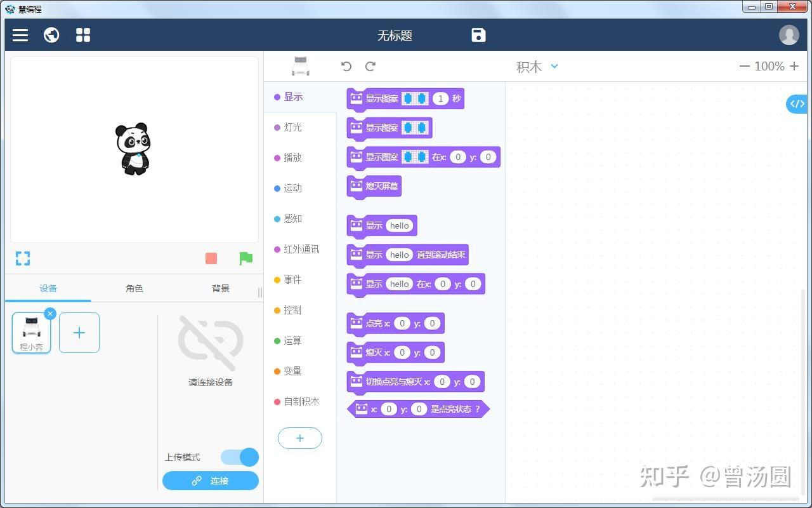812x508 pixels.
Task: Open the 积木 dropdown
Action: [536, 66]
